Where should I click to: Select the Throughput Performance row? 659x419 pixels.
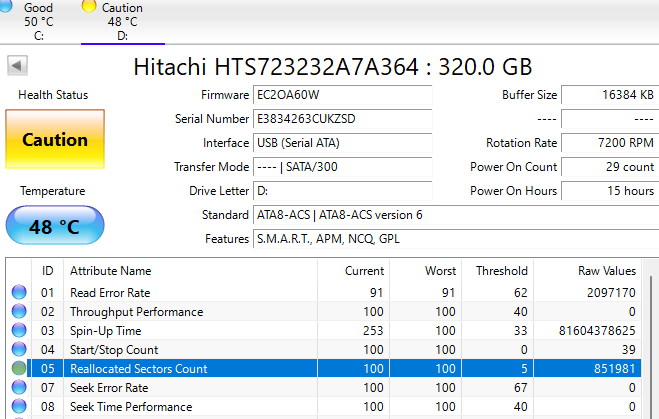[324, 311]
